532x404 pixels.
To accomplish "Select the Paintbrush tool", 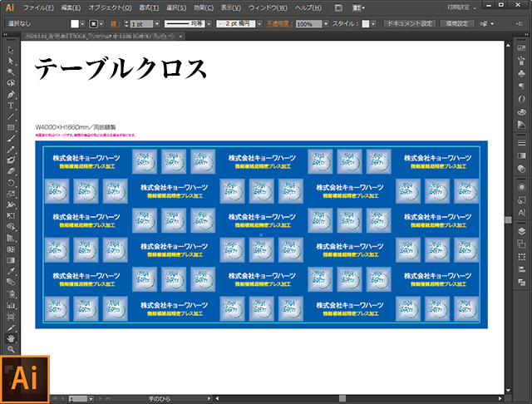I will tap(11, 138).
